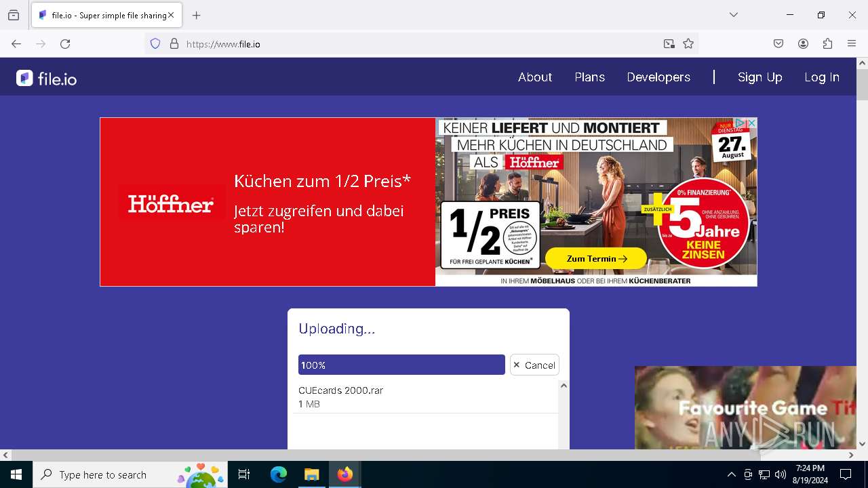The width and height of the screenshot is (868, 488).
Task: Click Sign Up link
Action: click(759, 77)
